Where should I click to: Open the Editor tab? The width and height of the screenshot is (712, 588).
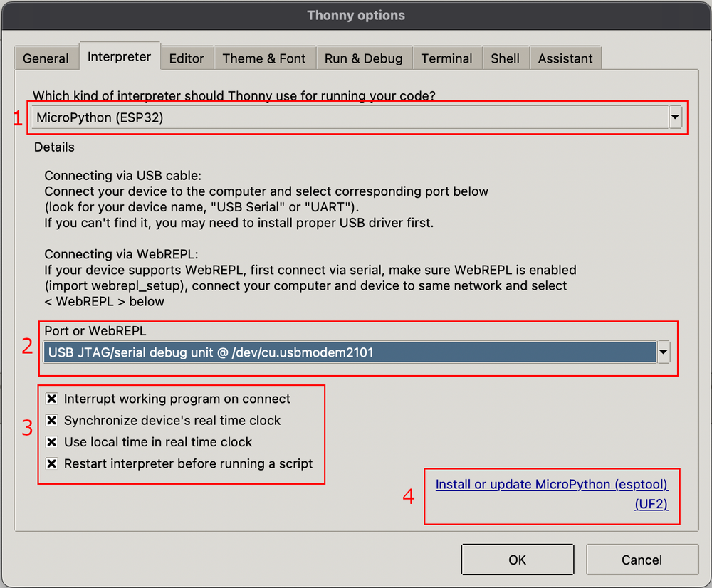tap(187, 58)
